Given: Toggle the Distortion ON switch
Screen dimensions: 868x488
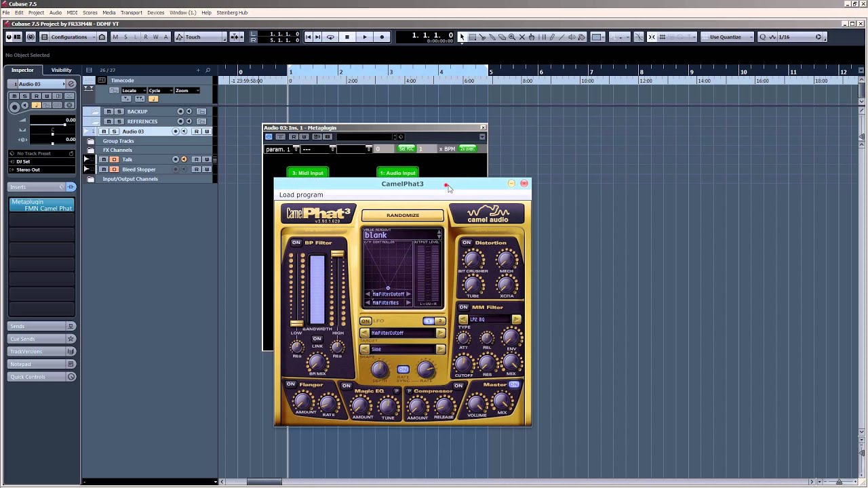Looking at the screenshot, I should (x=467, y=243).
